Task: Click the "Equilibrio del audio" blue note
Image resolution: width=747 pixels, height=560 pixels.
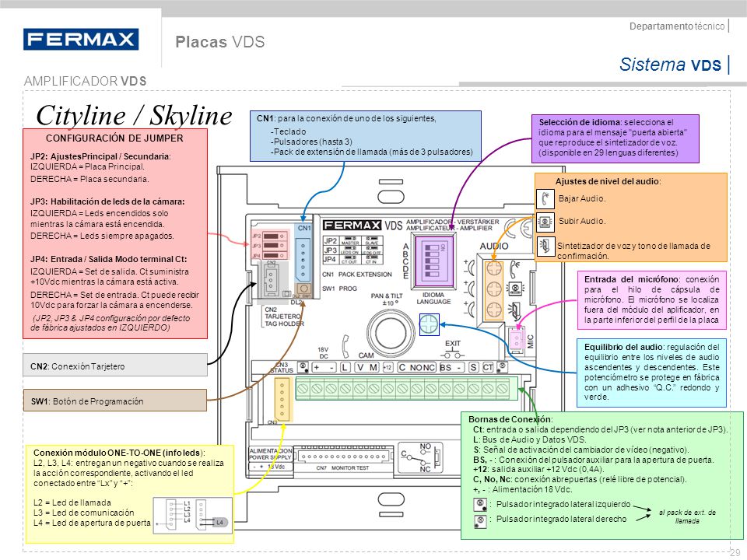Action: click(x=652, y=373)
